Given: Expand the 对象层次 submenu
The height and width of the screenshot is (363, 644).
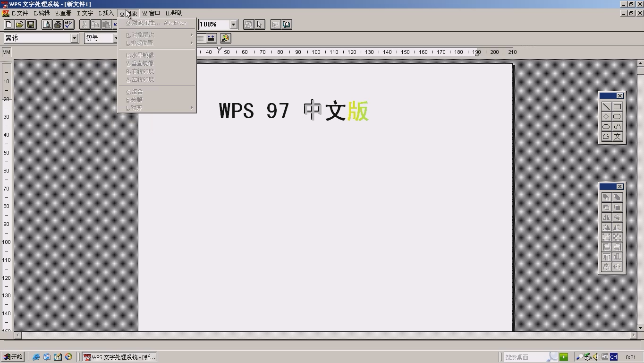Looking at the screenshot, I should pos(157,35).
